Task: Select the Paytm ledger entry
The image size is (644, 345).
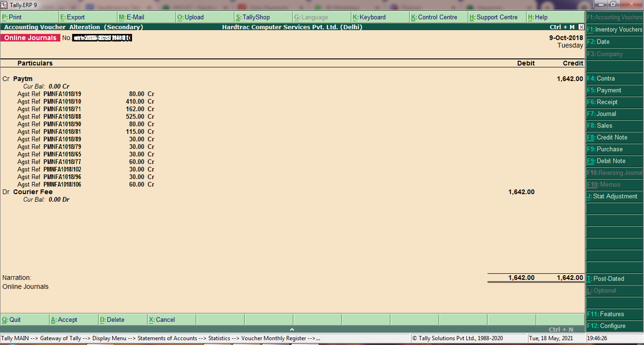Action: pos(23,79)
